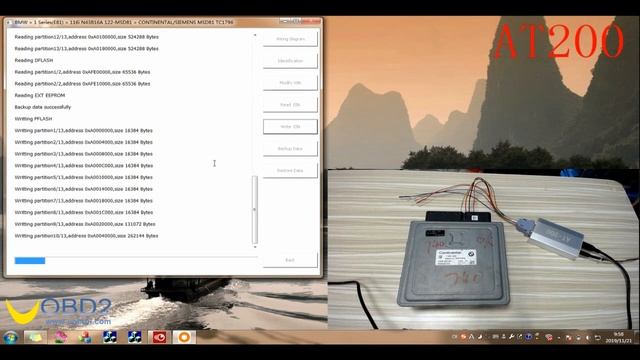This screenshot has width=640, height=360.
Task: Open the orange ring taskbar icon
Action: [x=184, y=337]
